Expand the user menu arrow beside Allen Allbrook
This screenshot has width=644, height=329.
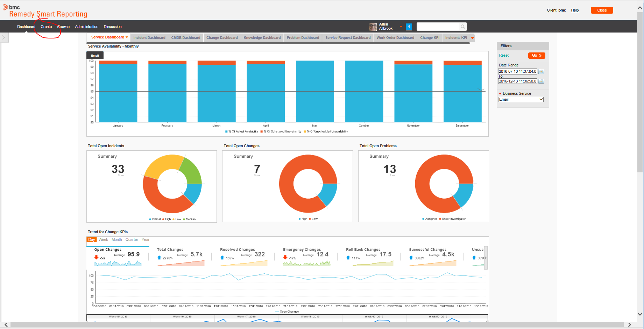click(x=401, y=27)
